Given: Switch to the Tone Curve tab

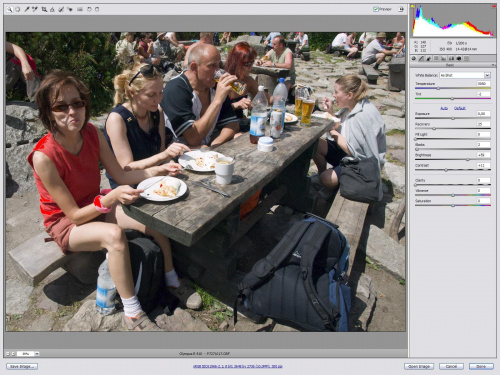Looking at the screenshot, I should click(421, 58).
